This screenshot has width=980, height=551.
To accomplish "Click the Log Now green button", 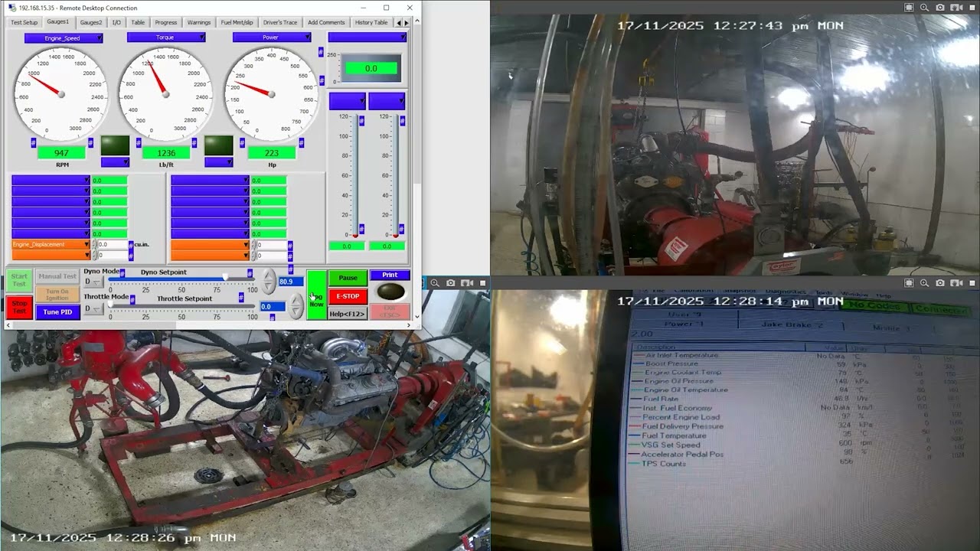I will (x=315, y=295).
